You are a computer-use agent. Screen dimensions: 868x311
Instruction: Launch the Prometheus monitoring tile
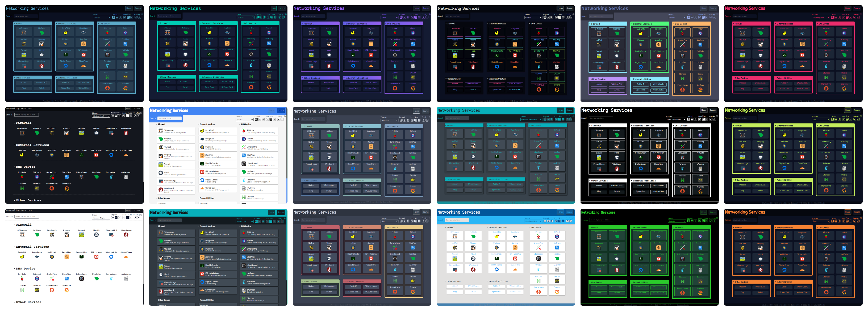pyautogui.click(x=107, y=87)
